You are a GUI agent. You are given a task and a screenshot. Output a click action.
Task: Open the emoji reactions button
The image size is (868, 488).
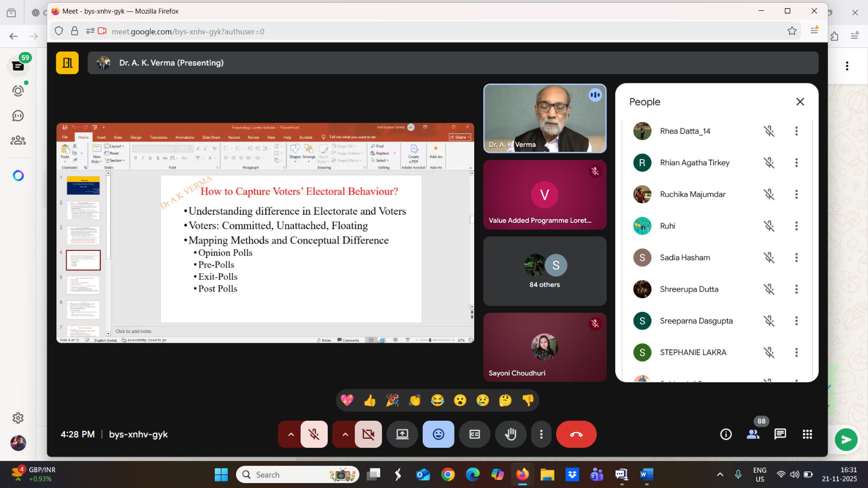click(438, 434)
